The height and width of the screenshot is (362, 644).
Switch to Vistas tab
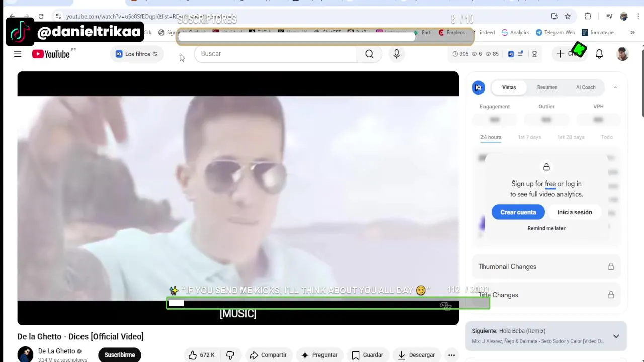[509, 87]
